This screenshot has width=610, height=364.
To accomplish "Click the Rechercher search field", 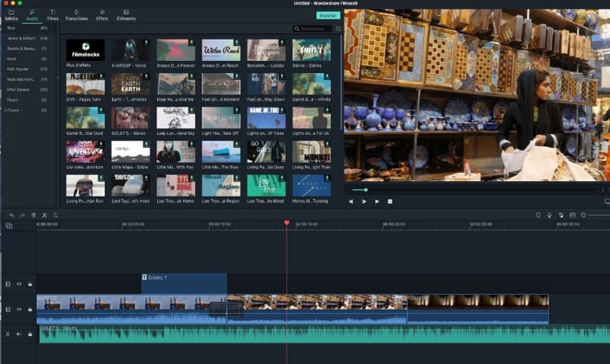I will click(x=313, y=29).
